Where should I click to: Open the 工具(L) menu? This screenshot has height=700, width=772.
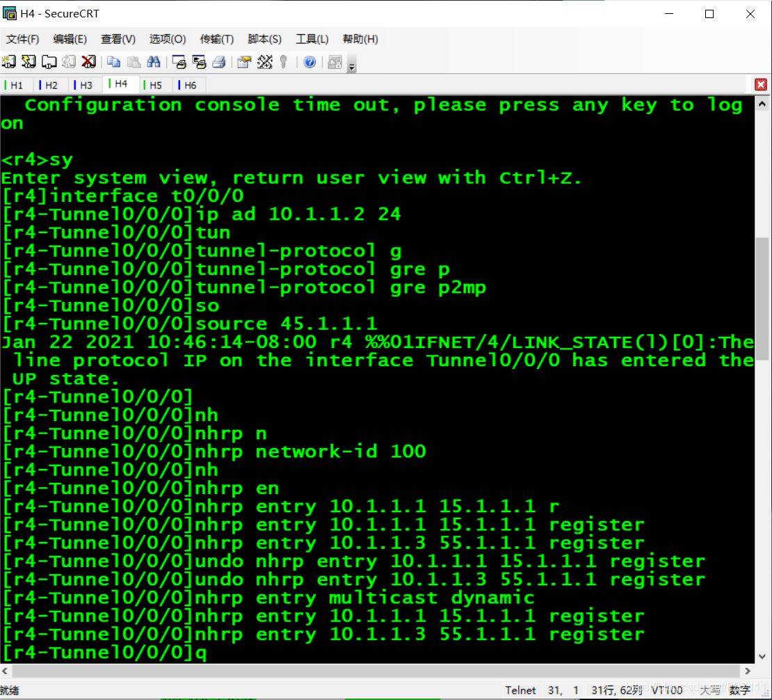(312, 39)
